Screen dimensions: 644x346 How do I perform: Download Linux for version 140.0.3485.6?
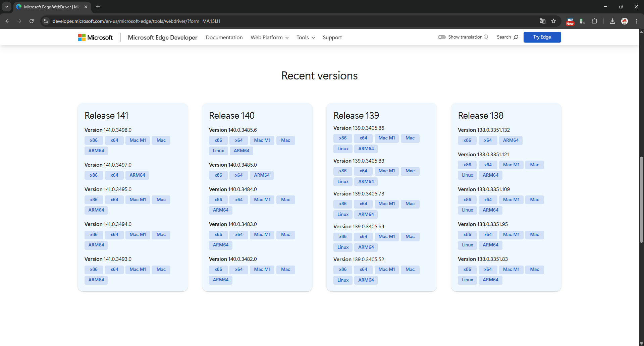coord(218,151)
